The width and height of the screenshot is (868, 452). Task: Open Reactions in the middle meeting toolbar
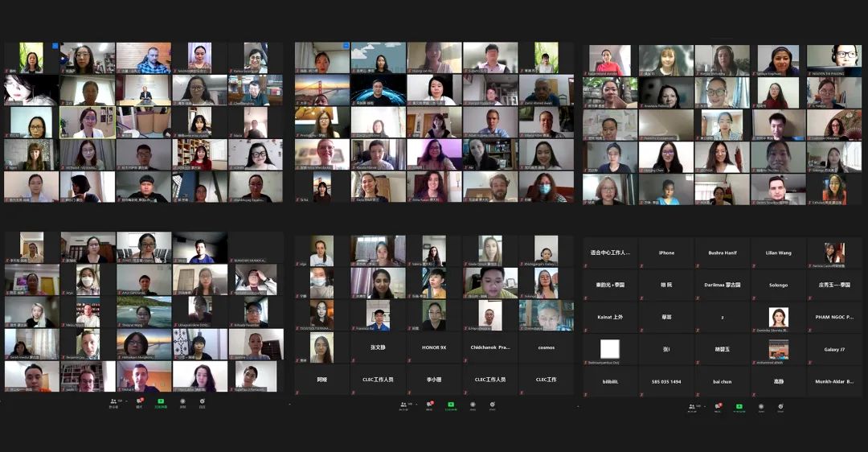pyautogui.click(x=492, y=405)
